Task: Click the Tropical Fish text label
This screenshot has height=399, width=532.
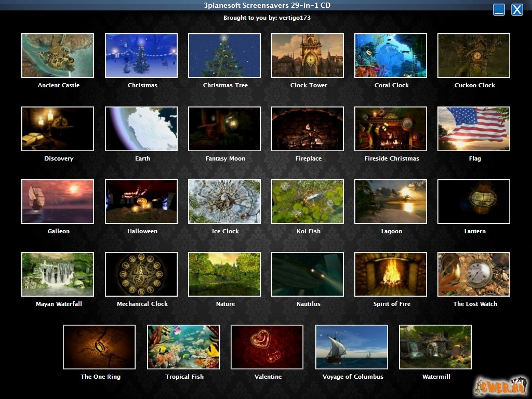Action: point(184,377)
